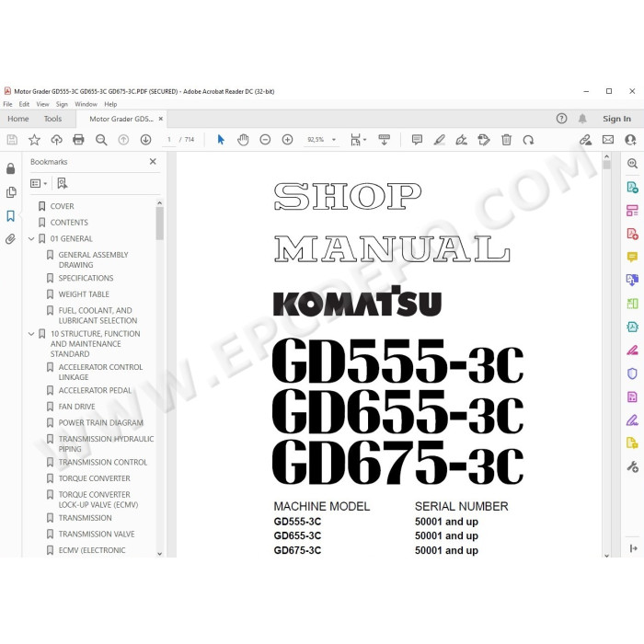Screen dimensions: 644x644
Task: Open the SPECIFICATIONS bookmark
Action: (86, 278)
